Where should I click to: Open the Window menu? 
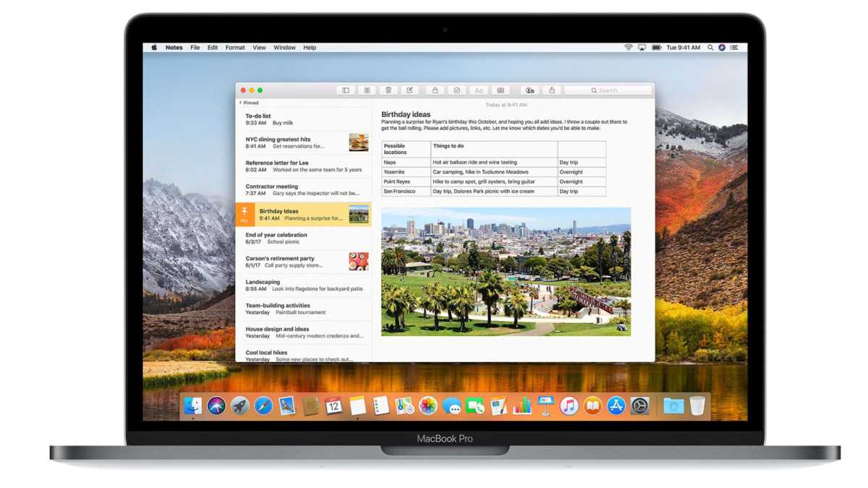tap(284, 47)
